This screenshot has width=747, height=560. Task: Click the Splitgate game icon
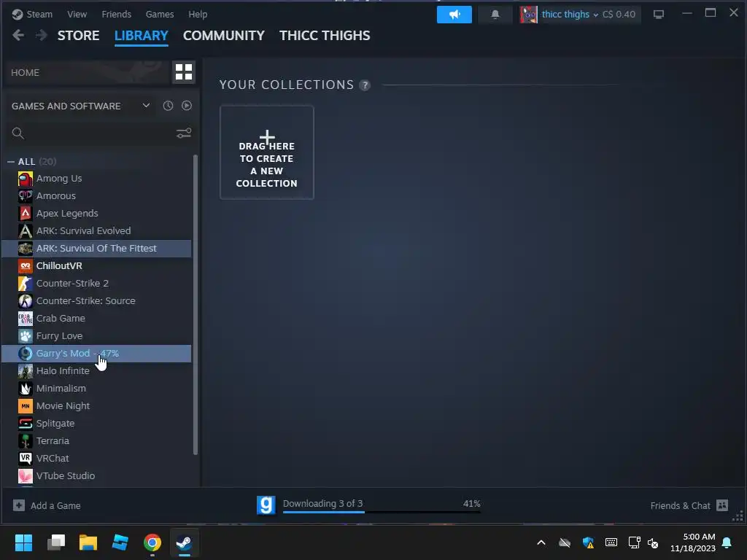click(x=26, y=424)
